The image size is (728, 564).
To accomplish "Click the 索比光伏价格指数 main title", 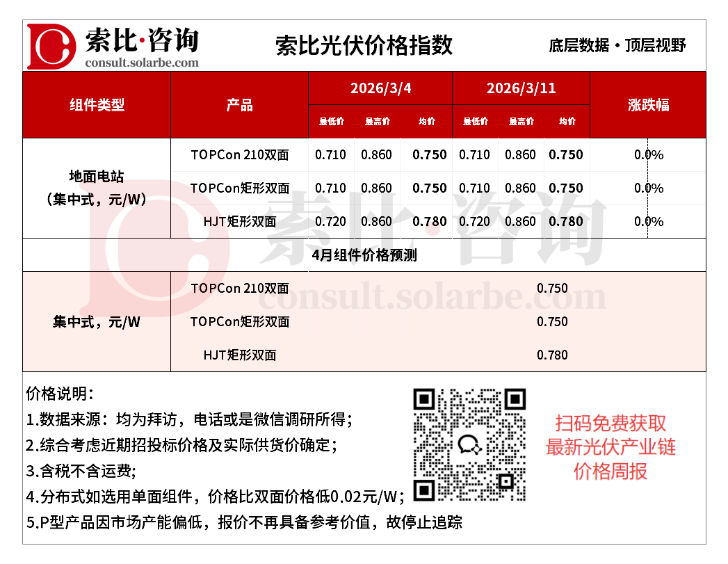I will (364, 43).
